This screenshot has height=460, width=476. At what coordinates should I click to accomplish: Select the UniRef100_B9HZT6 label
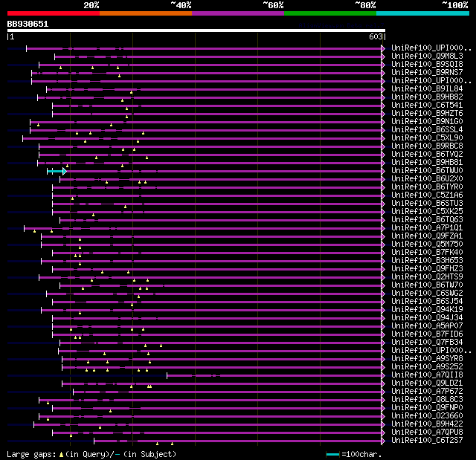[x=427, y=114]
